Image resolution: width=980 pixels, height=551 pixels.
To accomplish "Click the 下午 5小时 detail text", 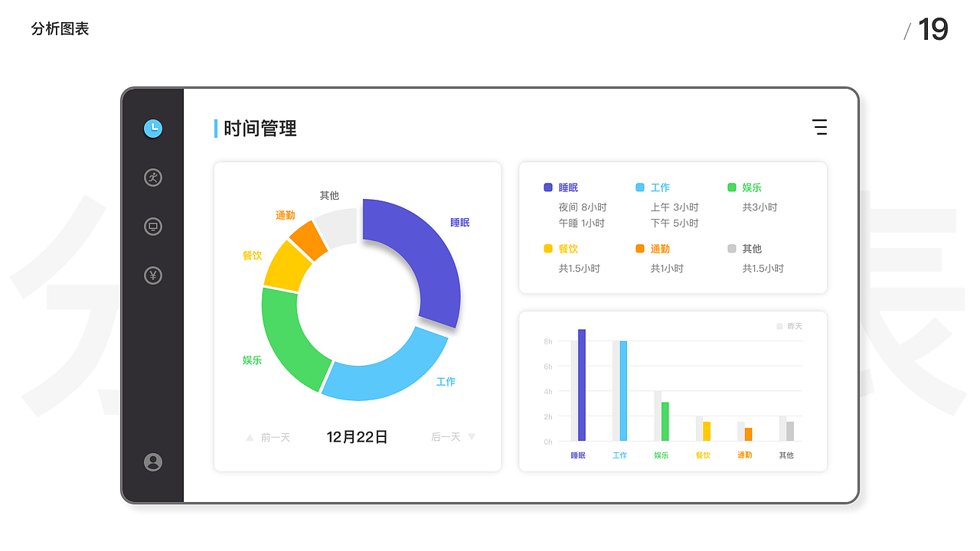I will [675, 223].
